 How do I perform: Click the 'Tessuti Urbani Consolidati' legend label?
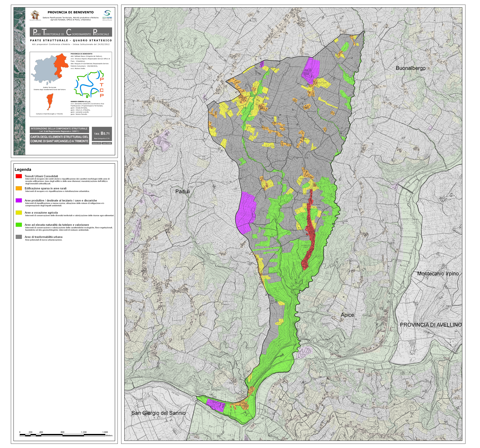click(41, 176)
